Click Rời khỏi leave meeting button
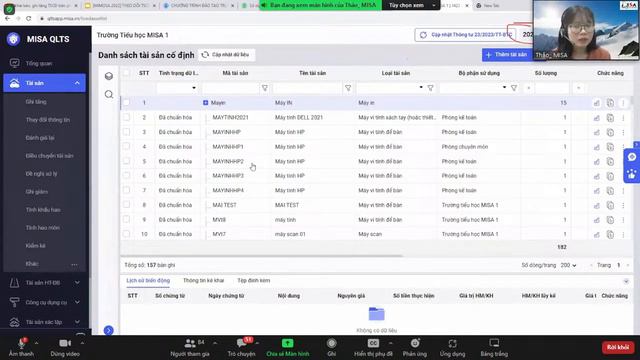 pyautogui.click(x=618, y=347)
